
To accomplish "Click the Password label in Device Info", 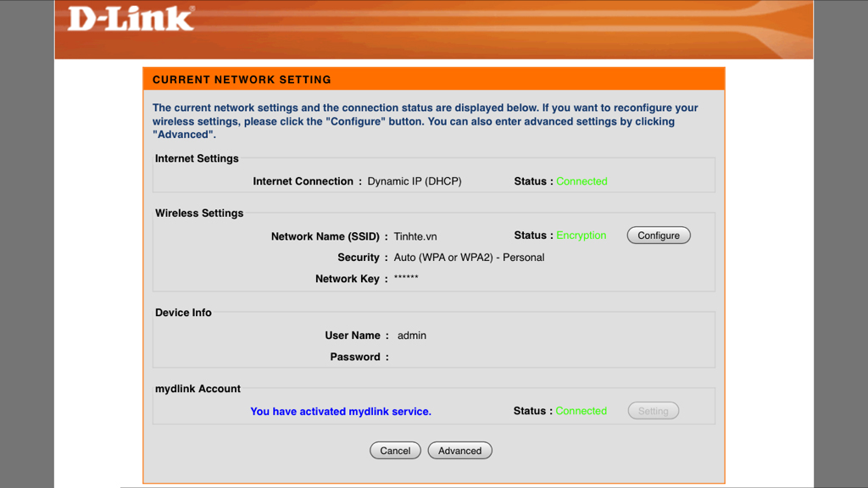I will tap(355, 358).
